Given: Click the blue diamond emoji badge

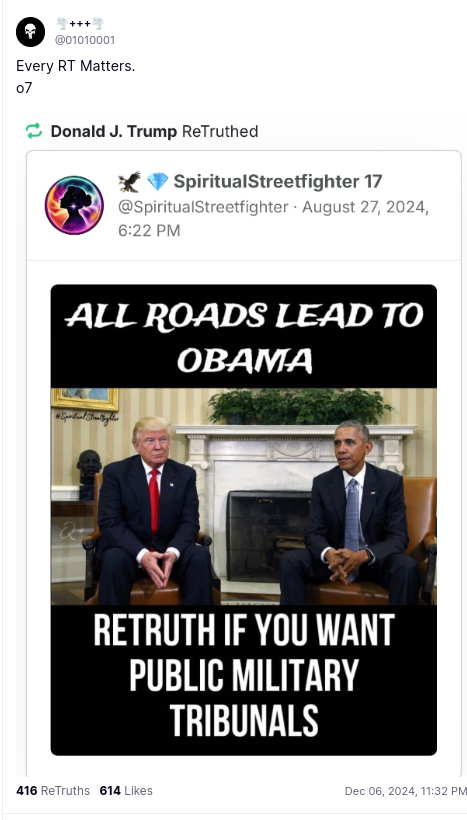Looking at the screenshot, I should click(x=157, y=181).
